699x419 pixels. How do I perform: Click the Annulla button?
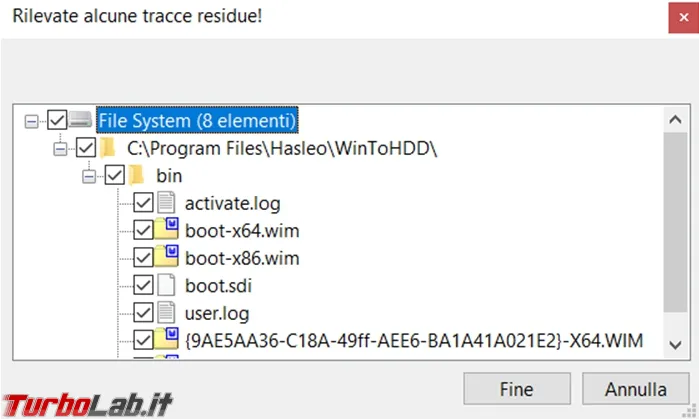[636, 389]
